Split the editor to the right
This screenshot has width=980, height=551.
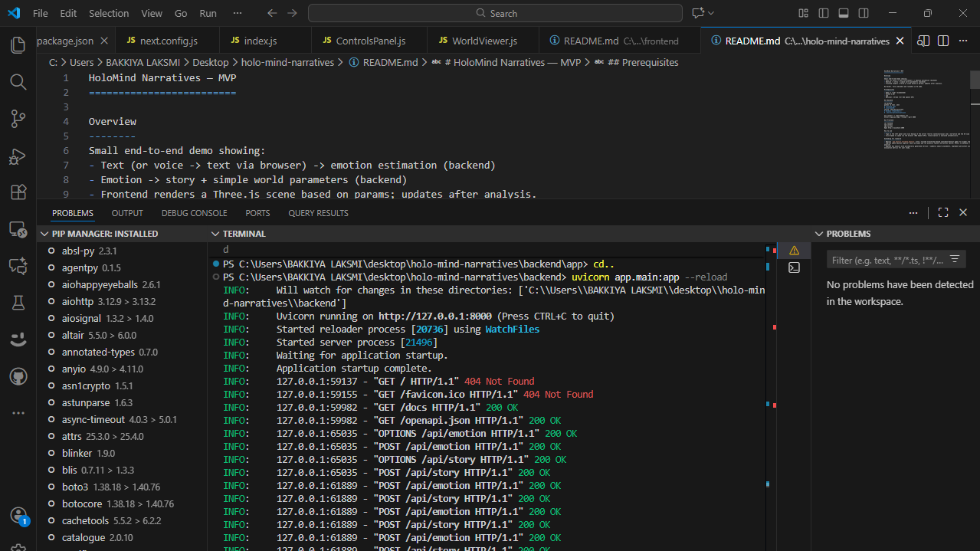click(943, 41)
